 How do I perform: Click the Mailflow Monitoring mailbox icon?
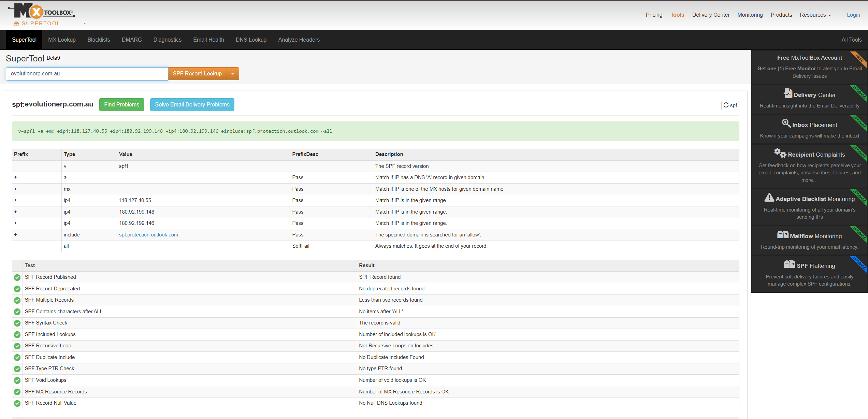[x=783, y=234]
